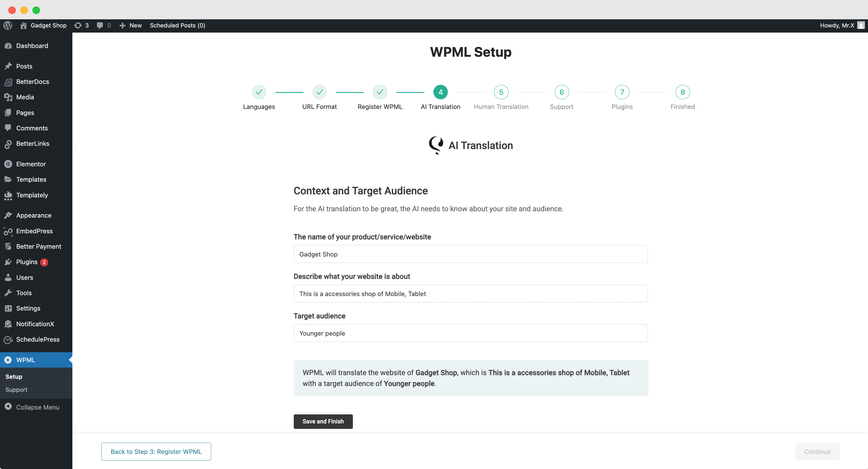The image size is (868, 469).
Task: Open NotificationX from the sidebar icon
Action: pos(8,324)
